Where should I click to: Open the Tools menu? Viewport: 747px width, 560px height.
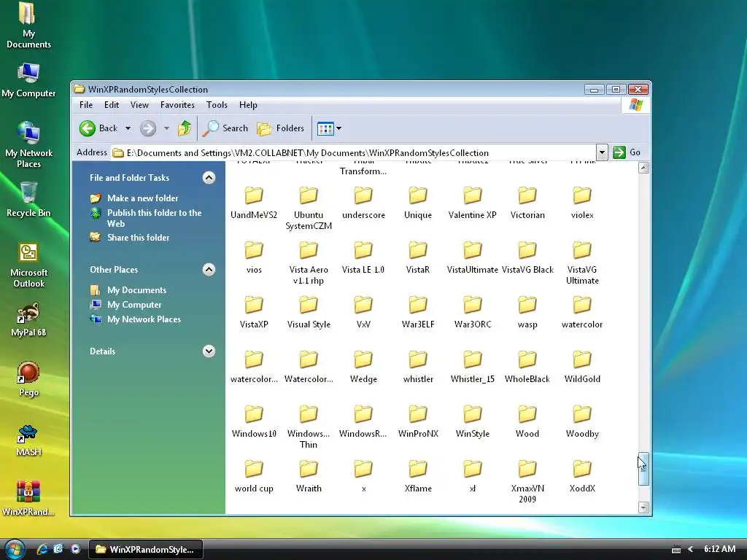[217, 105]
